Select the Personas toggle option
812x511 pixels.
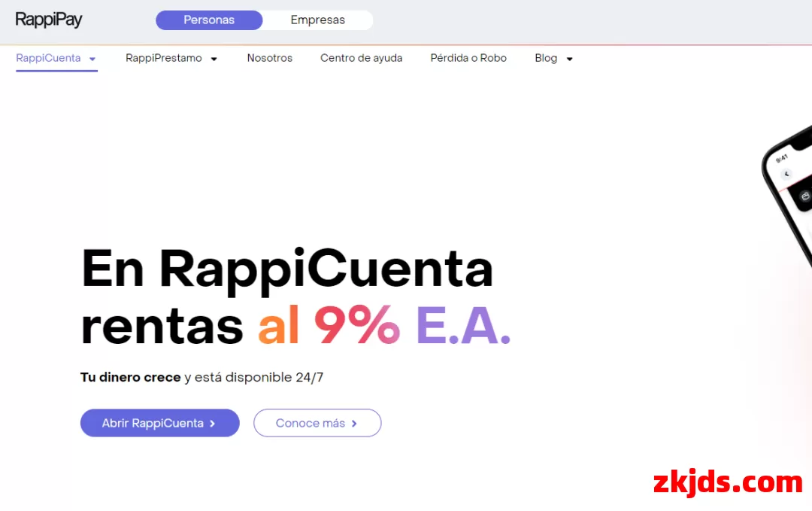[209, 20]
